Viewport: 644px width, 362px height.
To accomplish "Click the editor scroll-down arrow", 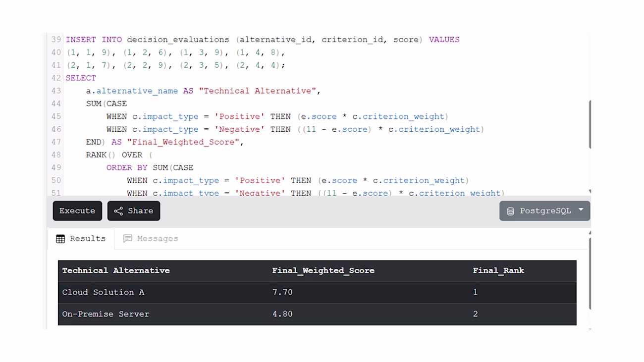I will click(x=590, y=192).
